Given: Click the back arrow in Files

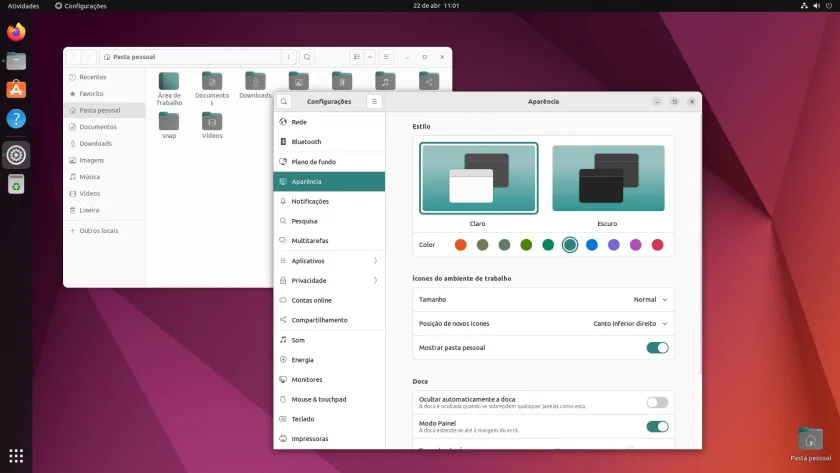Looking at the screenshot, I should 74,57.
